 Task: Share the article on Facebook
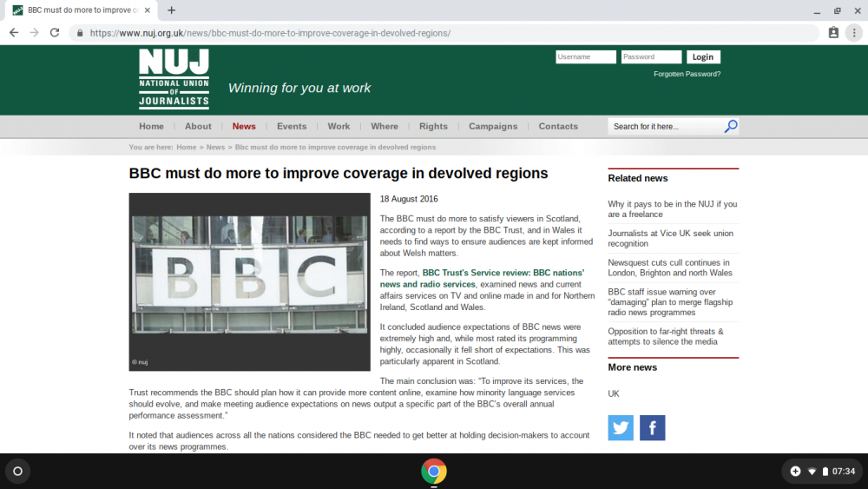coord(652,427)
